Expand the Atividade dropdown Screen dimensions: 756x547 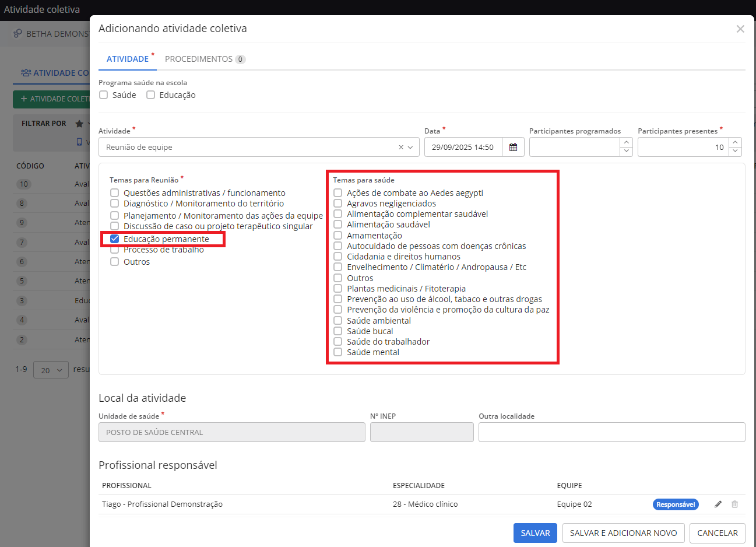(410, 148)
